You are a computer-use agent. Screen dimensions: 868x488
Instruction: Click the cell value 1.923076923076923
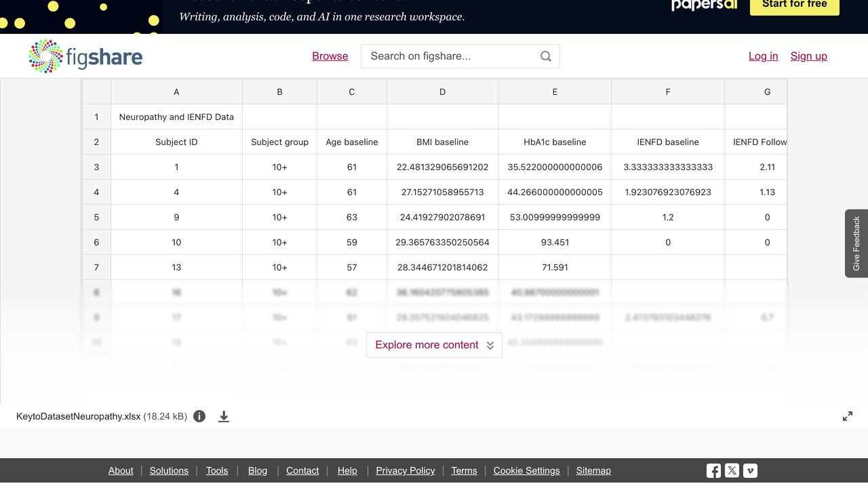click(x=668, y=192)
